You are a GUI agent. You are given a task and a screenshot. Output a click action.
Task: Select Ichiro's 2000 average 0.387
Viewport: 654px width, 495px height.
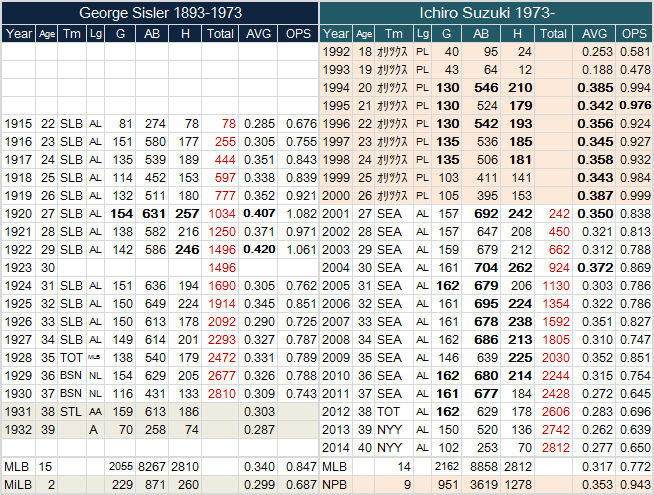click(x=594, y=196)
